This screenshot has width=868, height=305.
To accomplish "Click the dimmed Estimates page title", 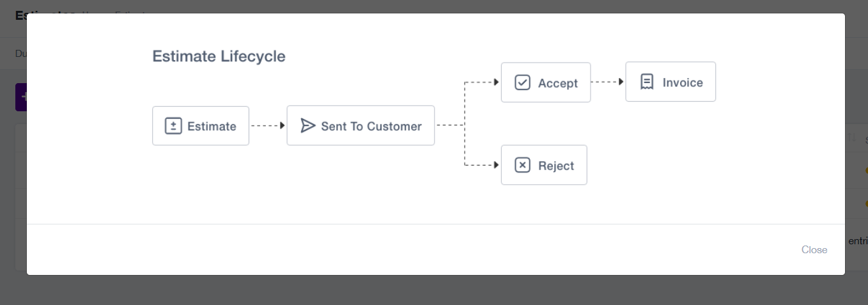I will point(21,13).
